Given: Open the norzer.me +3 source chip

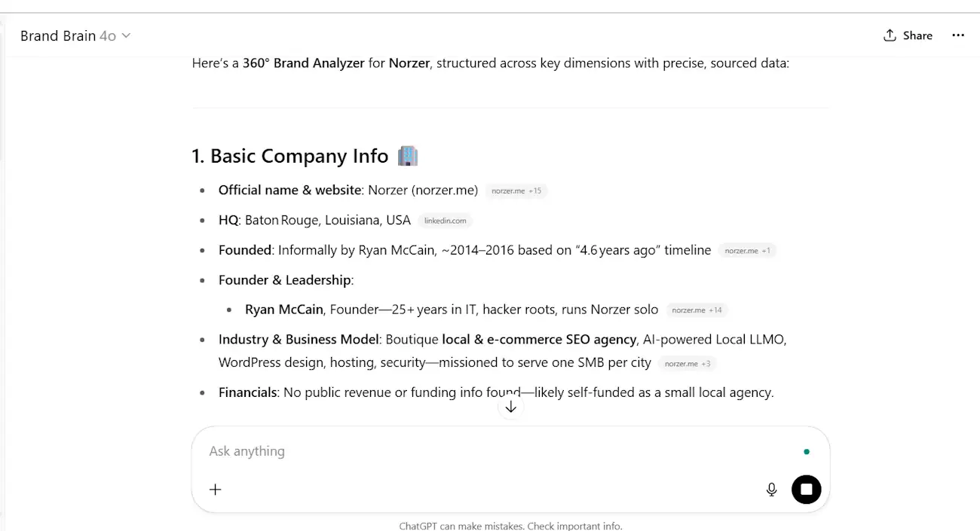Looking at the screenshot, I should tap(688, 363).
